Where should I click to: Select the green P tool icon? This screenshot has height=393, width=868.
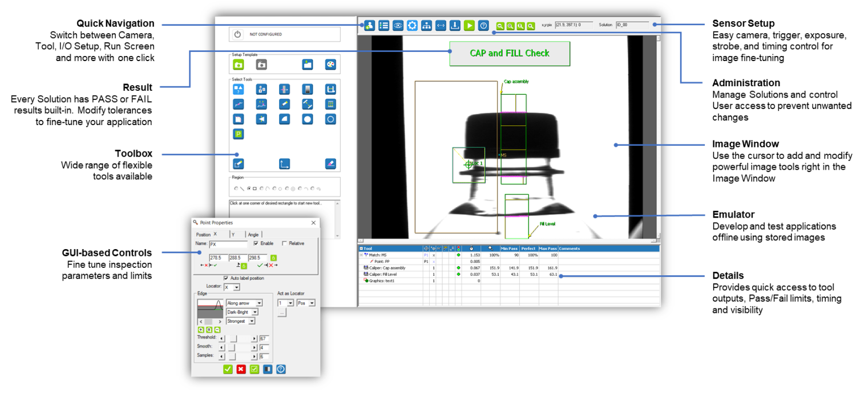[239, 134]
